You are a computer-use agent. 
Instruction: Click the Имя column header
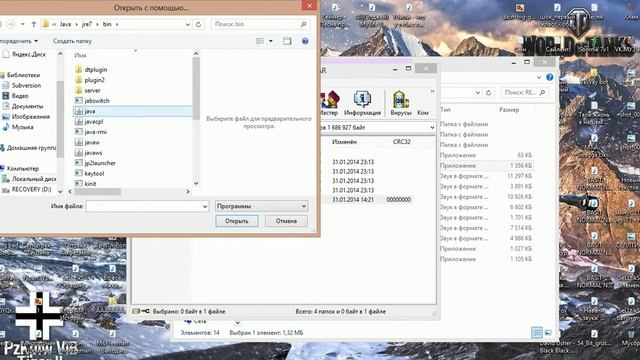point(80,55)
